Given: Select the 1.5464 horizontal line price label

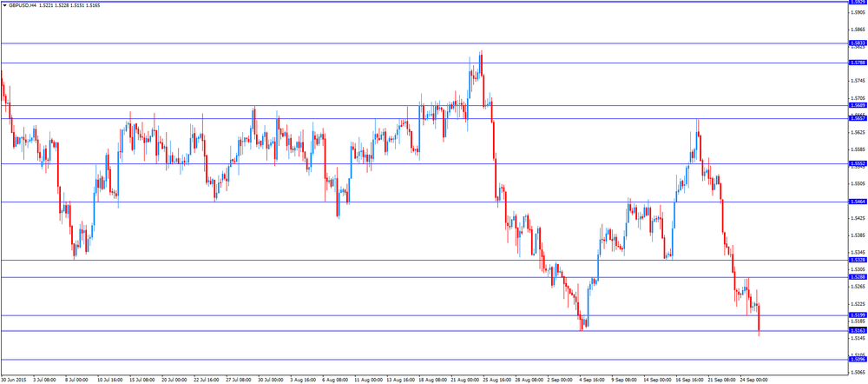Looking at the screenshot, I should click(857, 202).
